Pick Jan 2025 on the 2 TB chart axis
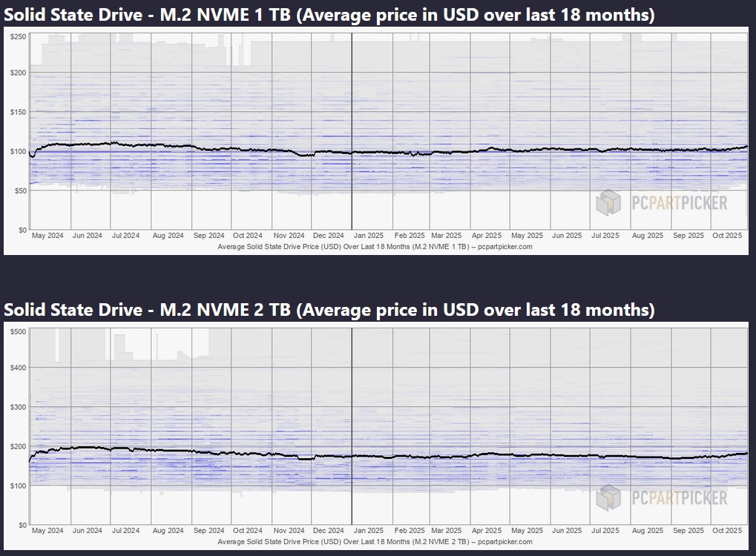The height and width of the screenshot is (556, 756). click(x=369, y=531)
